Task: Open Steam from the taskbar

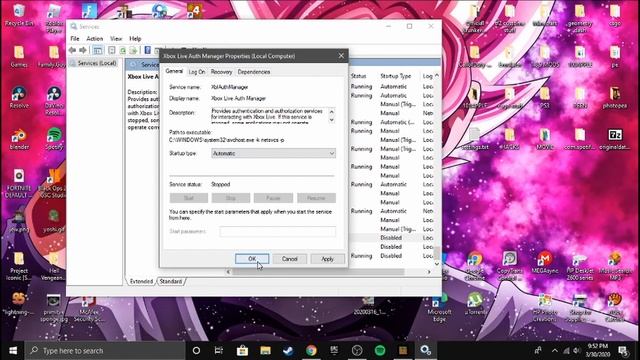Action: click(288, 350)
